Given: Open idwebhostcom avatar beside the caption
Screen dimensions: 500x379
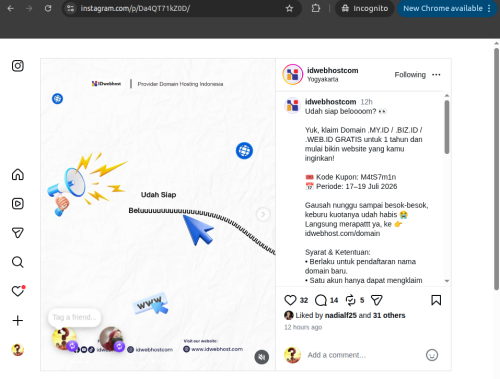Looking at the screenshot, I should (292, 105).
